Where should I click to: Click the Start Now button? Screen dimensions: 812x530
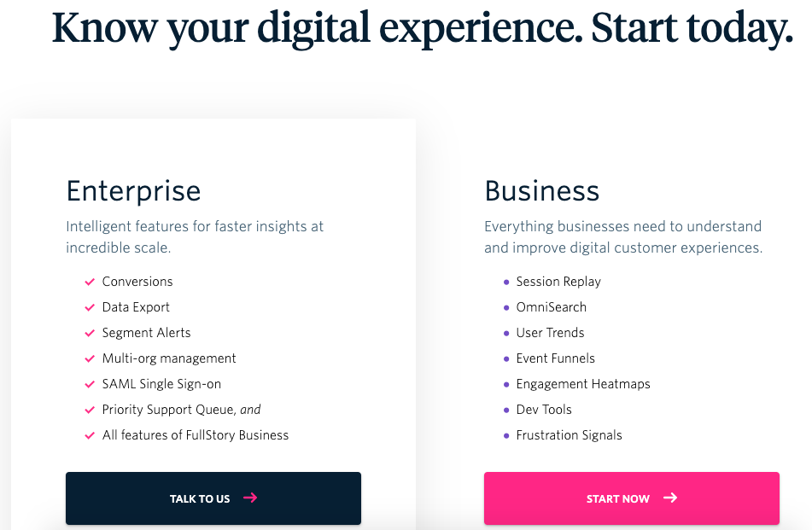click(x=631, y=498)
